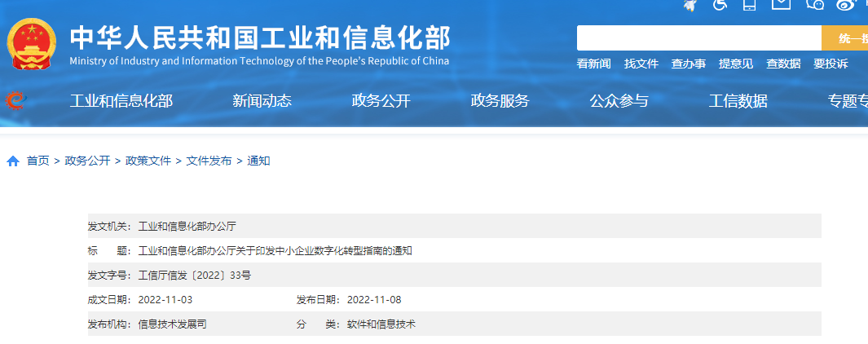The width and height of the screenshot is (868, 344).
Task: Open 查数据 quick link
Action: click(783, 64)
